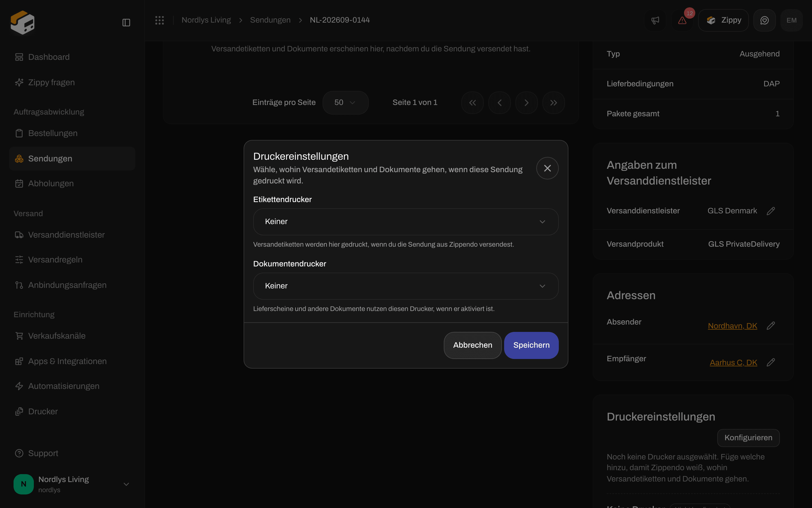This screenshot has height=508, width=812.
Task: Collapse the sidebar with the panel icon
Action: pos(126,23)
